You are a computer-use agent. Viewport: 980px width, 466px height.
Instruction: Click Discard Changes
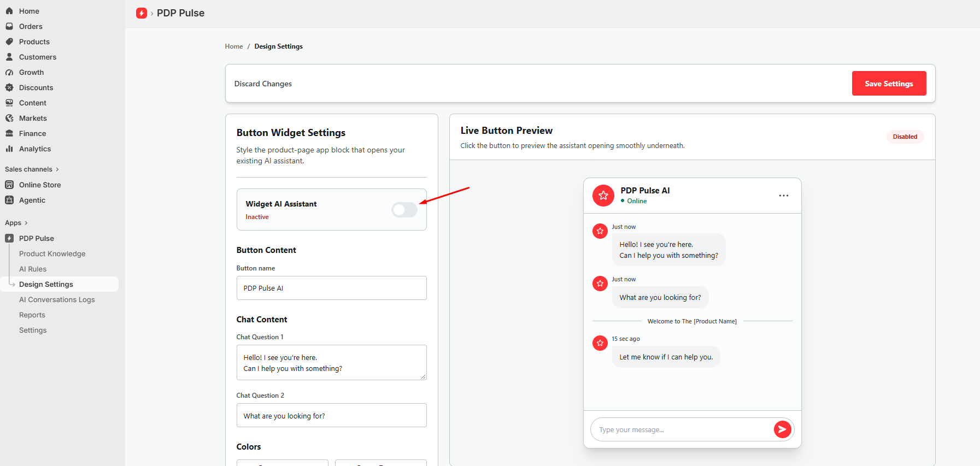coord(263,84)
